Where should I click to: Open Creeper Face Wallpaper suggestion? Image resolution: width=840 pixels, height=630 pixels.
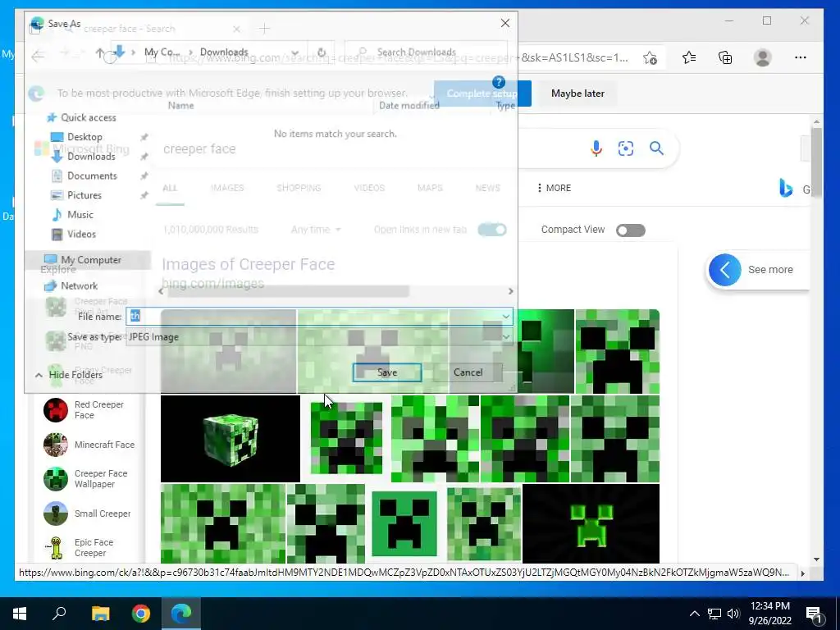85,479
